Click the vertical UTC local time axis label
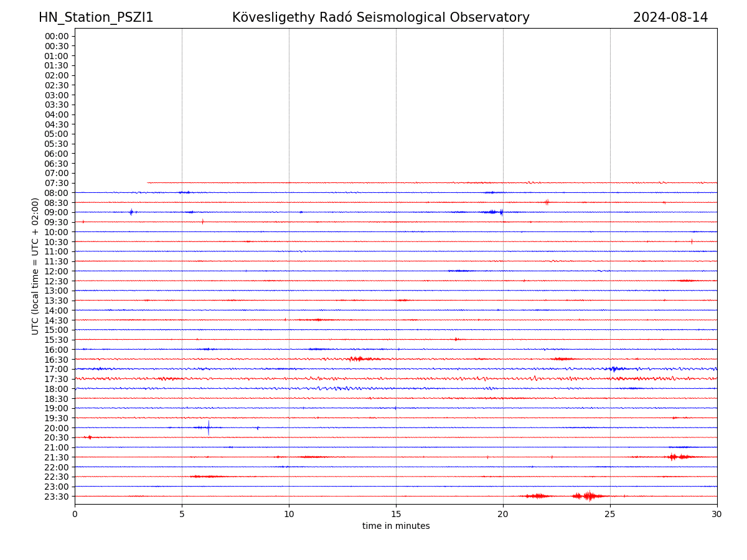 pos(35,266)
